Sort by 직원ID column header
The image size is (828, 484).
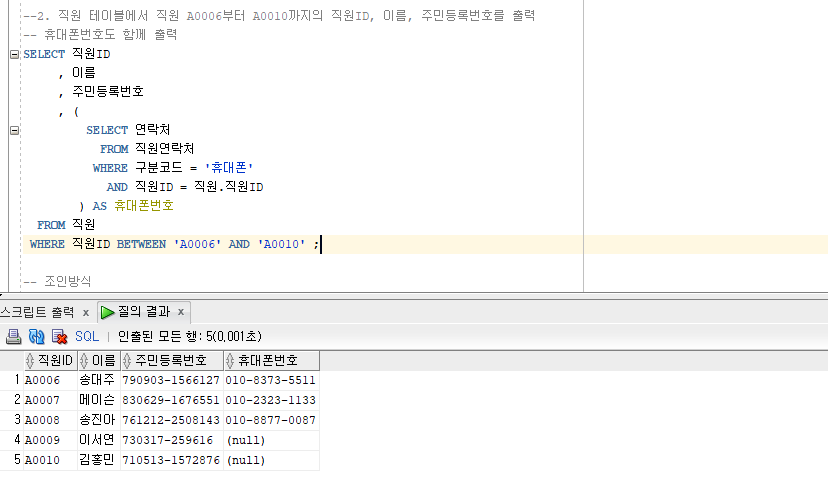(51, 360)
